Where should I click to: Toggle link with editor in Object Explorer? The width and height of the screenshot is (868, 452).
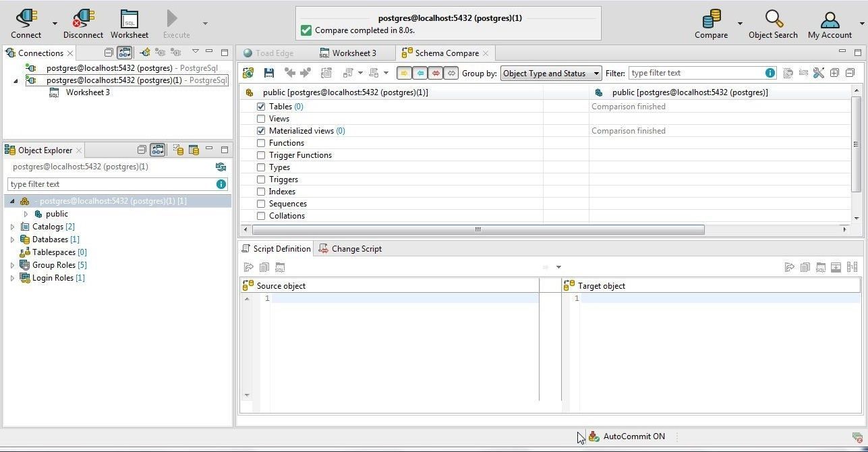click(x=157, y=150)
